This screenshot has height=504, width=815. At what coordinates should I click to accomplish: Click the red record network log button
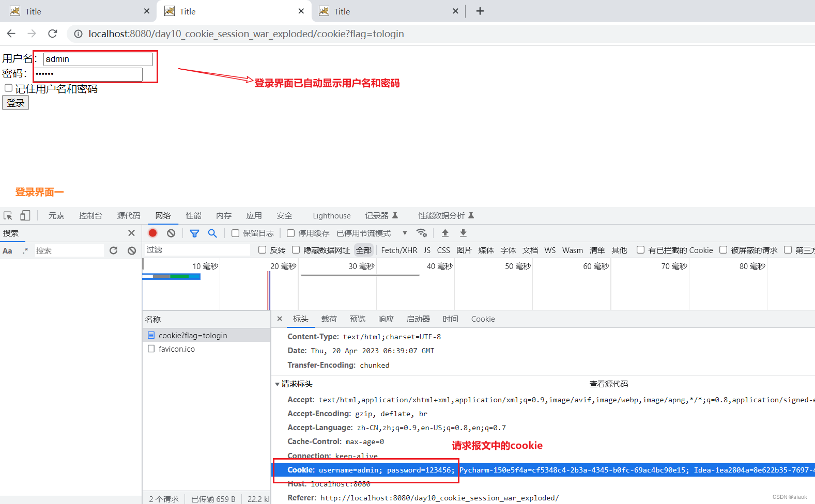[x=152, y=233]
